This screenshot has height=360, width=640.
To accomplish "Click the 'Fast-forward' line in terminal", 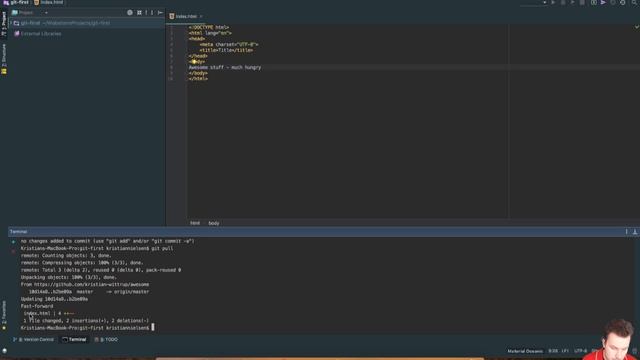I will pyautogui.click(x=37, y=306).
